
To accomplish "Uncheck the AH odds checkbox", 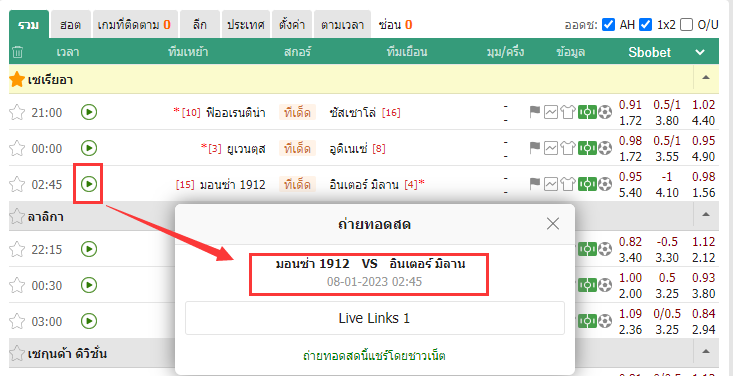I will coord(608,24).
